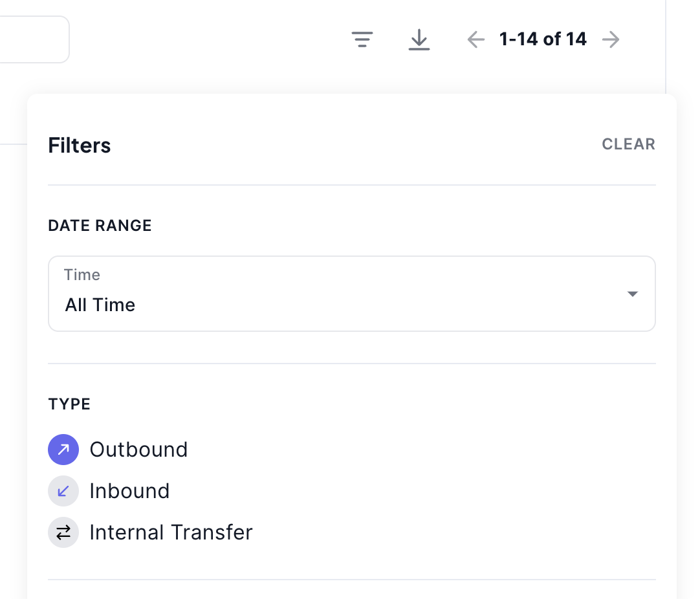Click the purple Outbound arrow icon
This screenshot has height=599, width=700.
63,450
